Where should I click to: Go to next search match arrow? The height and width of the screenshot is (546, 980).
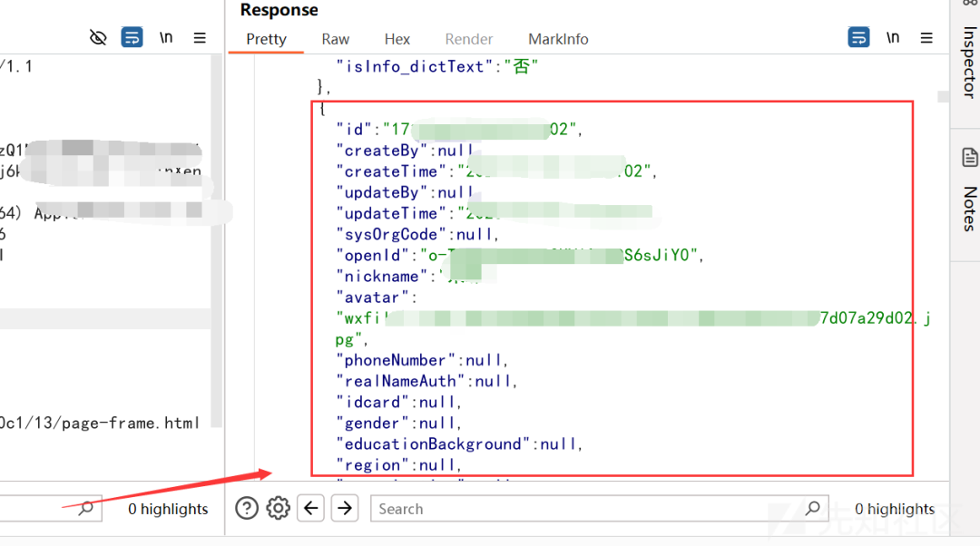click(345, 508)
